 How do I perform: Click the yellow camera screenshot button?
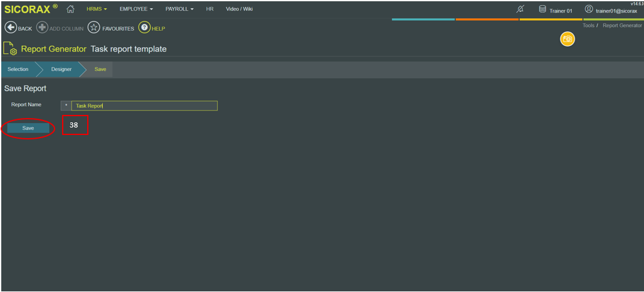[x=567, y=39]
